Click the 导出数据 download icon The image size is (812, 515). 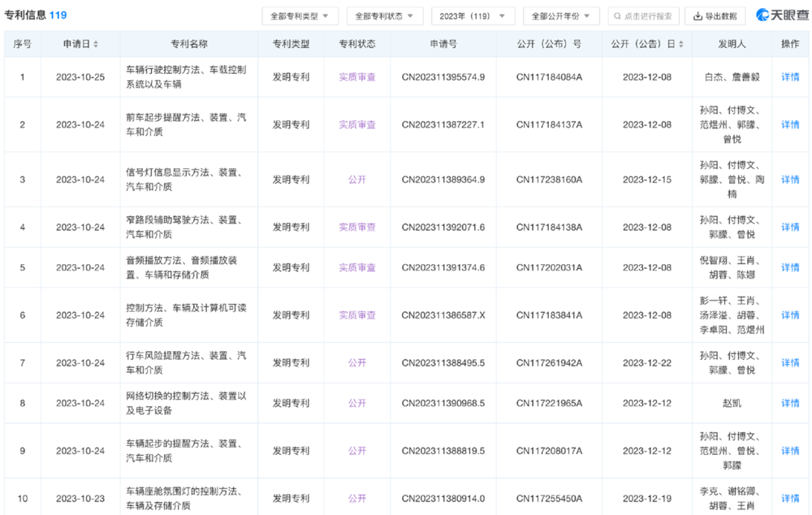tap(698, 16)
